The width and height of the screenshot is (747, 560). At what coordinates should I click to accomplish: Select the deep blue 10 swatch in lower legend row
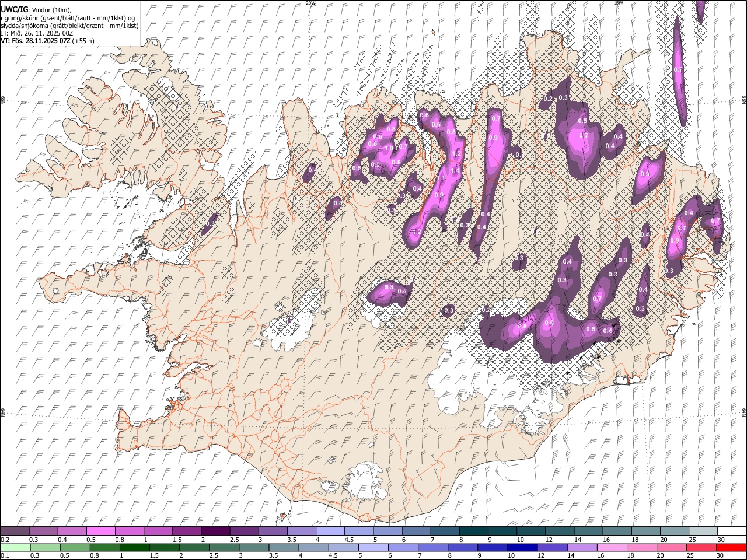(x=522, y=547)
